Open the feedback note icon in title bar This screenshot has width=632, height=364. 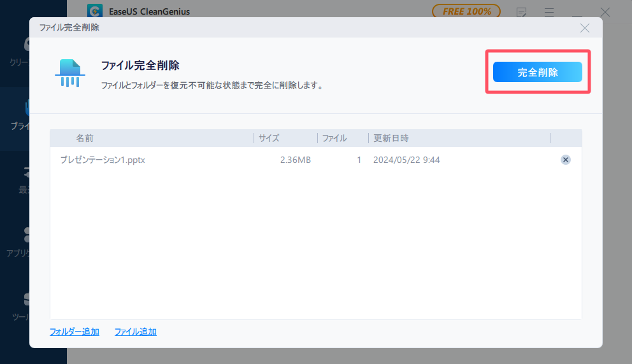(x=522, y=12)
